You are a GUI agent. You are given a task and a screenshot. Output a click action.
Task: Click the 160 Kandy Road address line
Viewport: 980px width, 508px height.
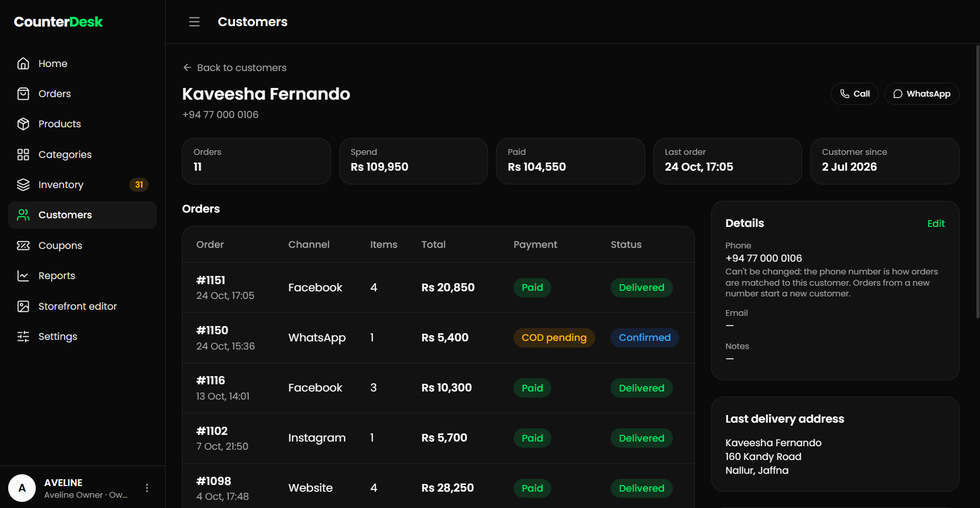click(x=763, y=456)
